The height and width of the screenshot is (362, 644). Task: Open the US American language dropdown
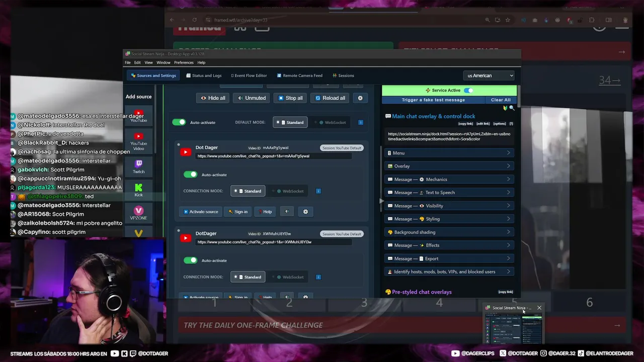tap(489, 76)
